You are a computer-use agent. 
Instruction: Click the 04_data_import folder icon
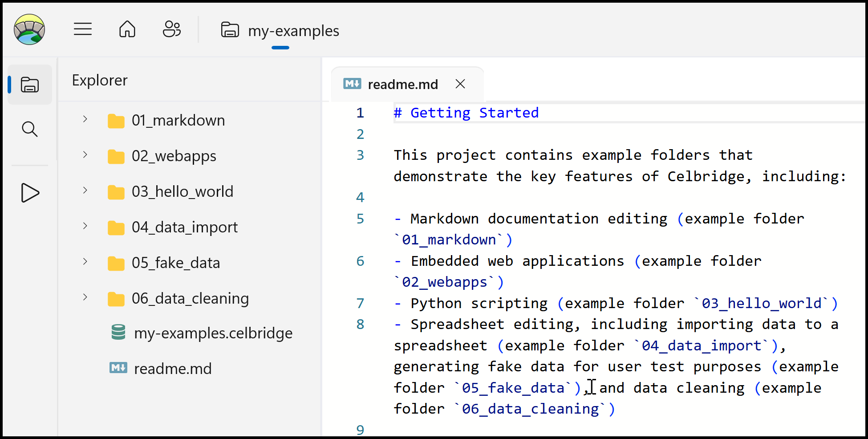tap(116, 228)
